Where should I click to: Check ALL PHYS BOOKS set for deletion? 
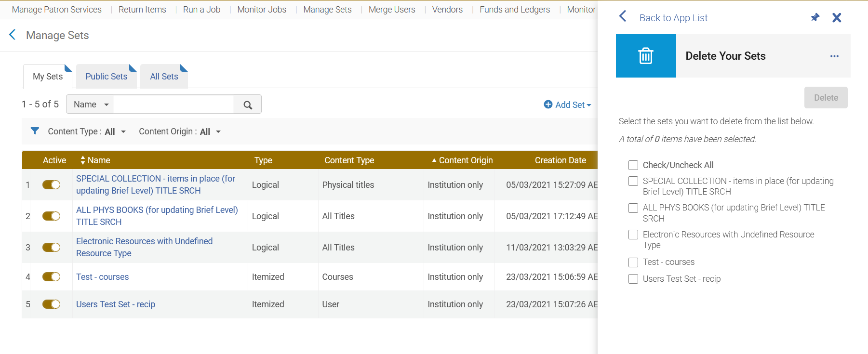pyautogui.click(x=633, y=208)
